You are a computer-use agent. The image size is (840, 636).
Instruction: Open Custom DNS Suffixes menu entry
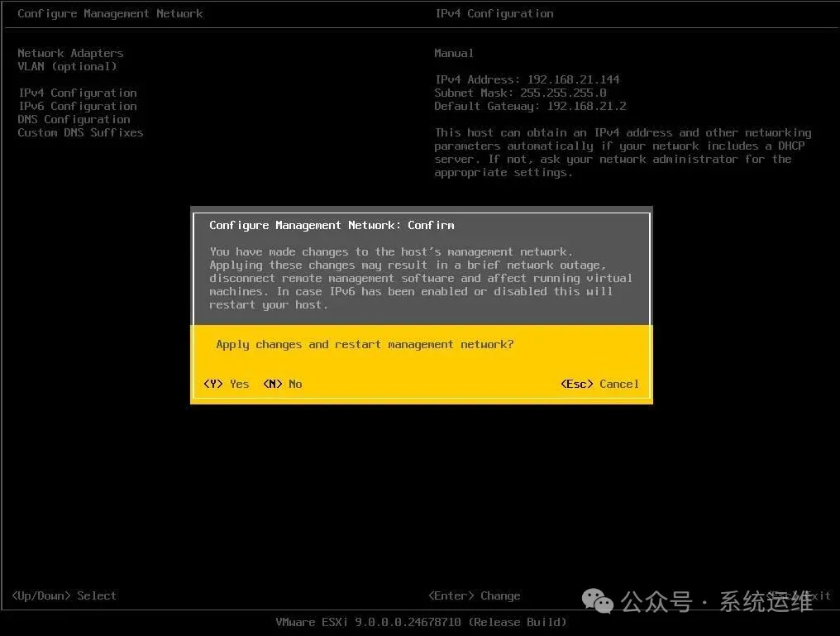click(x=80, y=132)
